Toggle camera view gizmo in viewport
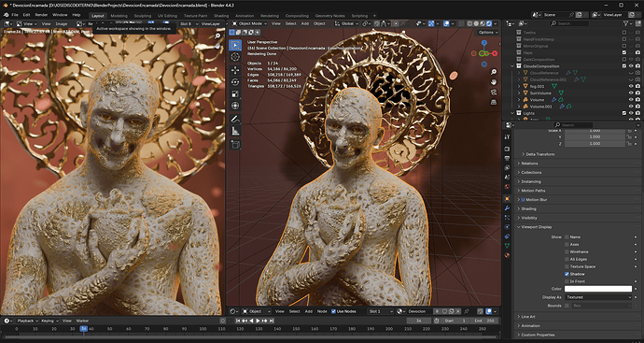Image resolution: width=644 pixels, height=343 pixels. coord(494,93)
